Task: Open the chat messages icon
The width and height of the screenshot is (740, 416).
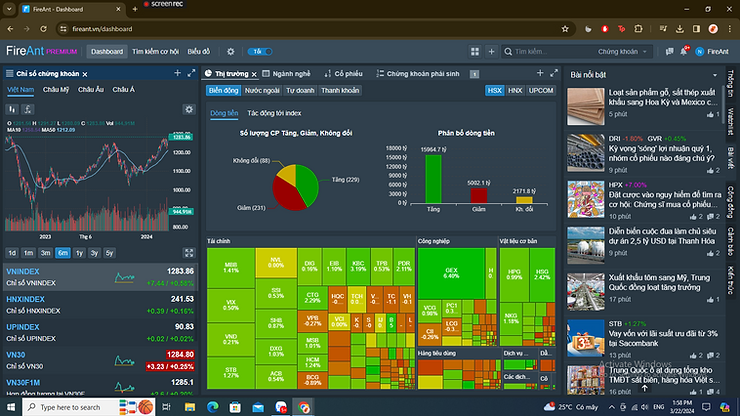Action: [x=669, y=51]
